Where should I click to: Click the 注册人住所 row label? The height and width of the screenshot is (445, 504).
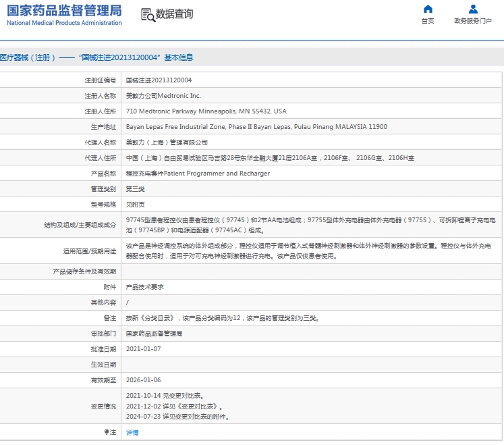101,111
